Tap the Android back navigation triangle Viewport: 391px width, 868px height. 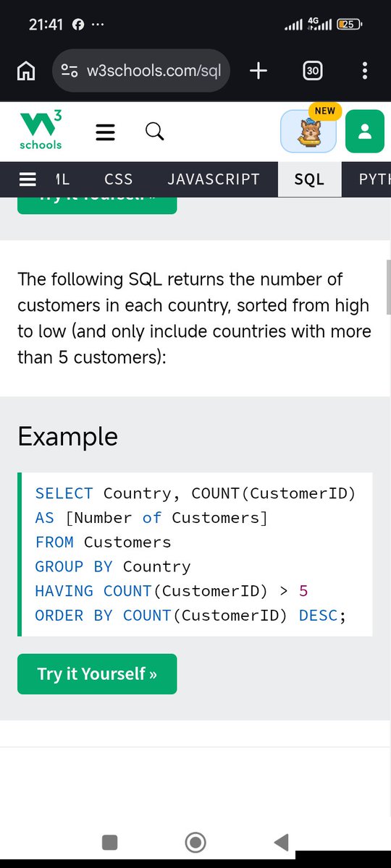pos(281,841)
